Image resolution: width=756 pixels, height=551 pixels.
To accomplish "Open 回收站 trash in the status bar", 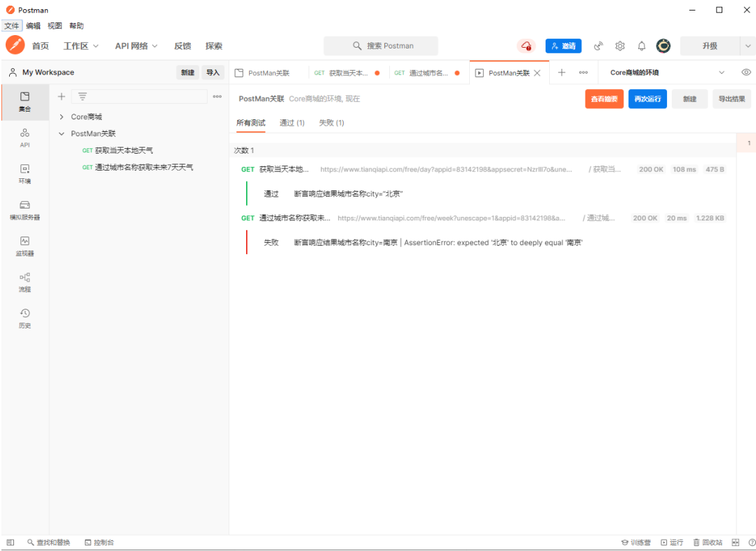I will (708, 543).
